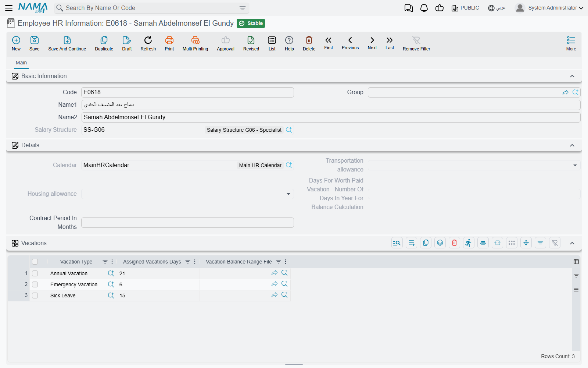588x368 pixels.
Task: Switch to the Main tab
Action: tap(21, 63)
